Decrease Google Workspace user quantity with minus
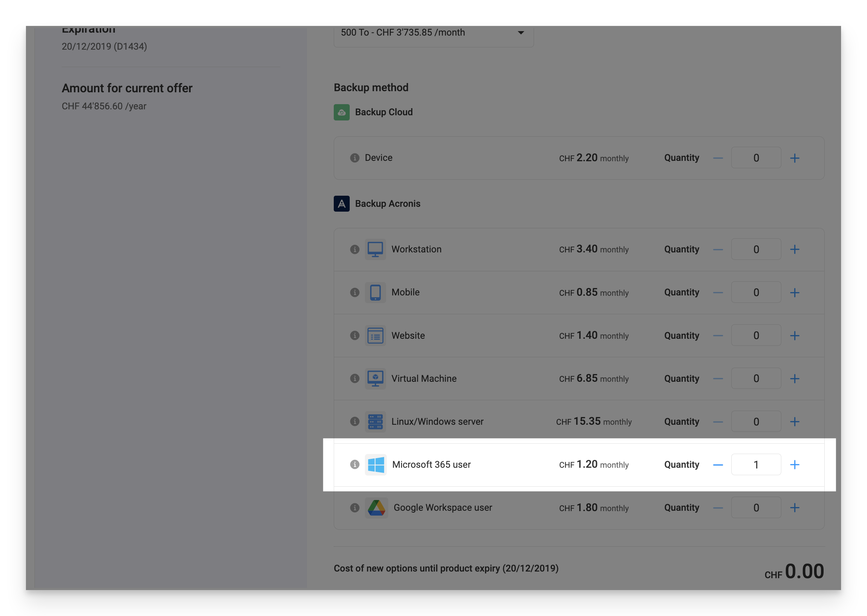Viewport: 867px width, 616px height. (x=718, y=507)
